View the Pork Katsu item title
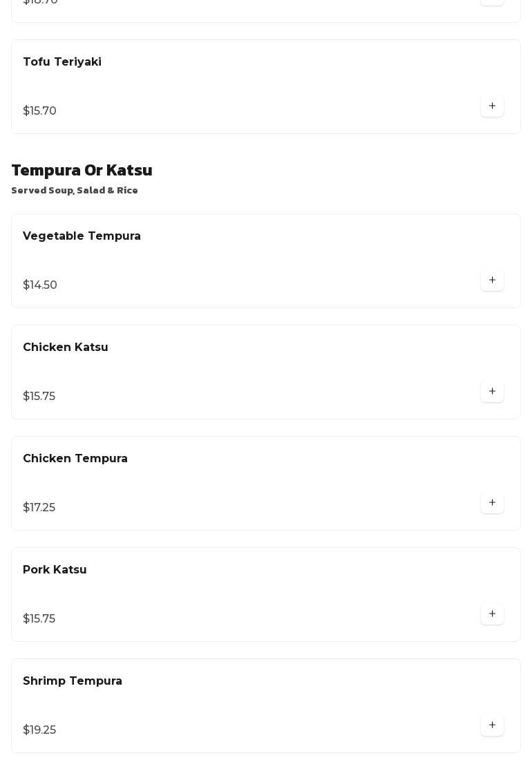Viewport: 532px width, 769px height. point(55,570)
